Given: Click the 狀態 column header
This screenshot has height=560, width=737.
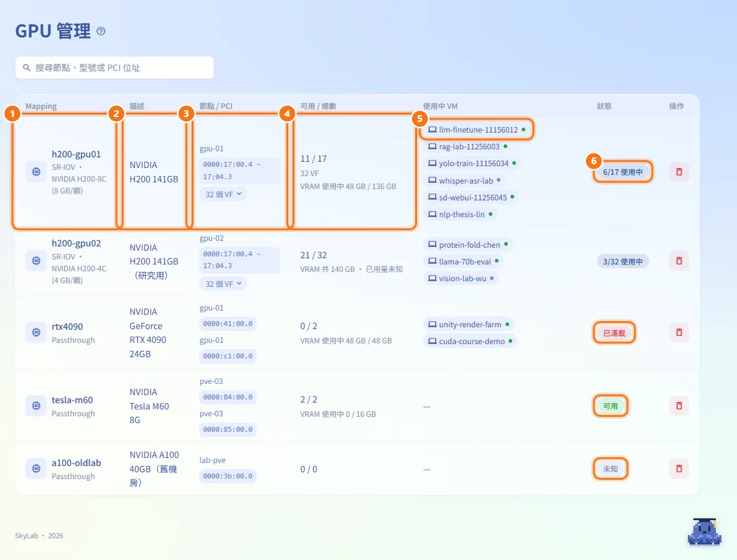Looking at the screenshot, I should click(604, 106).
